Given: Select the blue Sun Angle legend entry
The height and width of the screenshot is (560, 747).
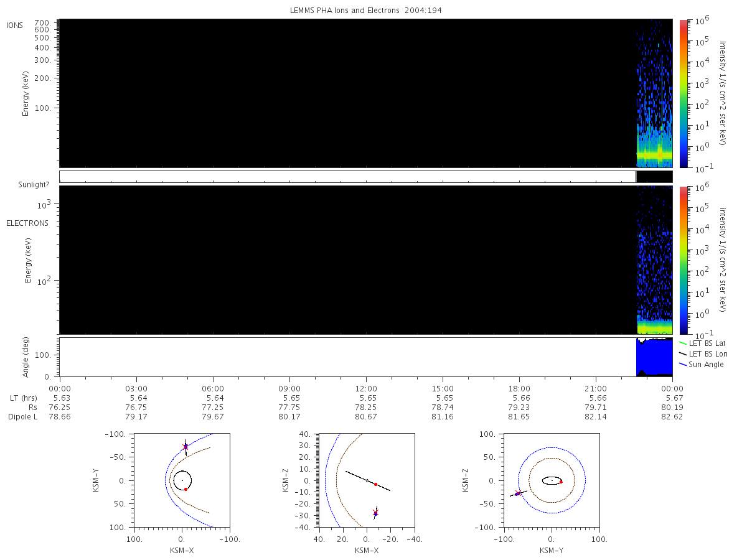Looking at the screenshot, I should pyautogui.click(x=701, y=364).
